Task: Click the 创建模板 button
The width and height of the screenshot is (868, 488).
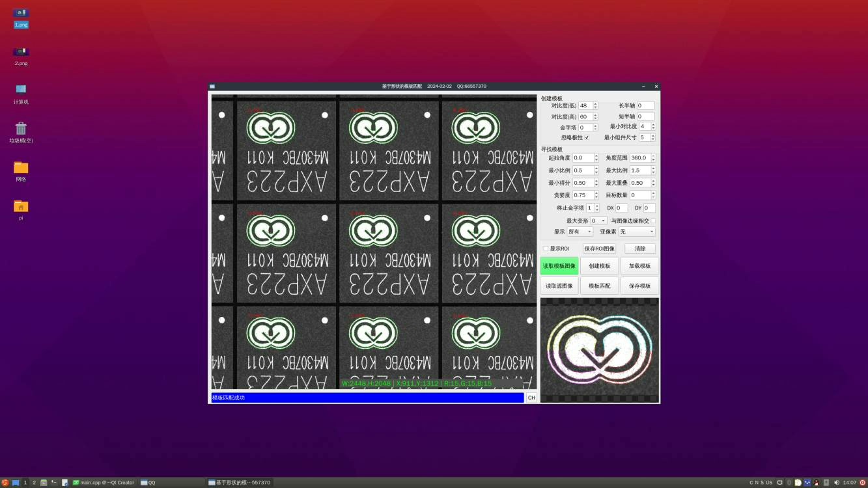Action: coord(600,266)
